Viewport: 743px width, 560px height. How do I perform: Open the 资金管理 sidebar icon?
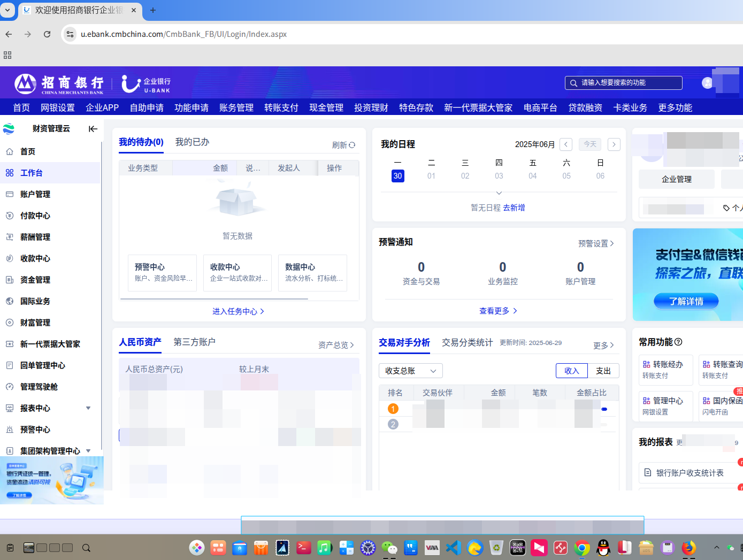pos(10,280)
